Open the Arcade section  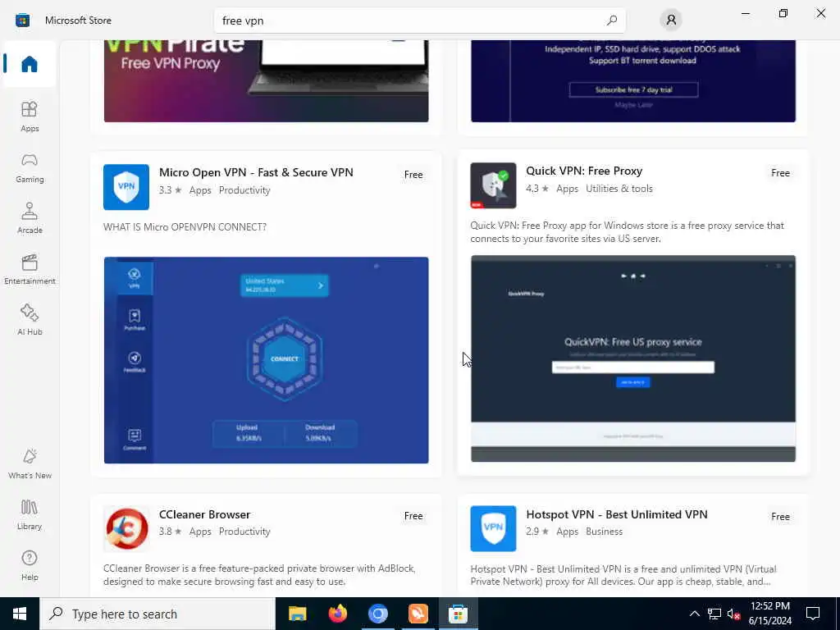(30, 218)
